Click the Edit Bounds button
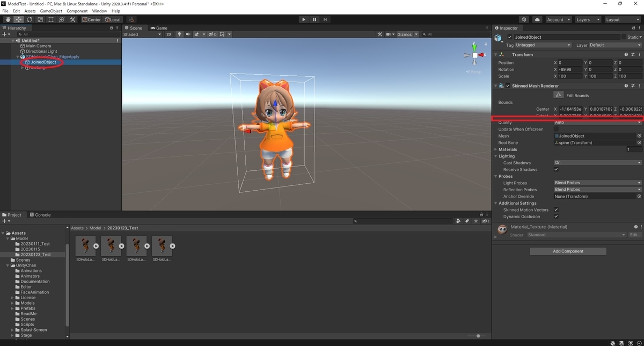Image resolution: width=644 pixels, height=346 pixels. pyautogui.click(x=559, y=95)
